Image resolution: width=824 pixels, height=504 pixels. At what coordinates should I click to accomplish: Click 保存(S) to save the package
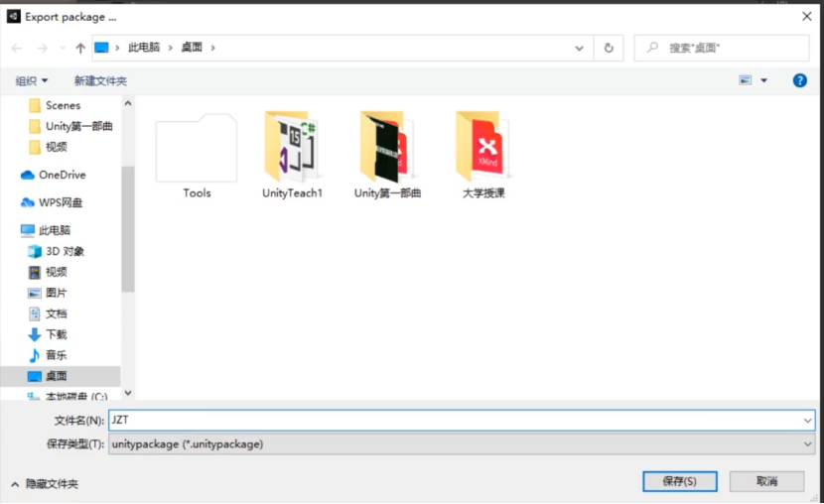[679, 481]
